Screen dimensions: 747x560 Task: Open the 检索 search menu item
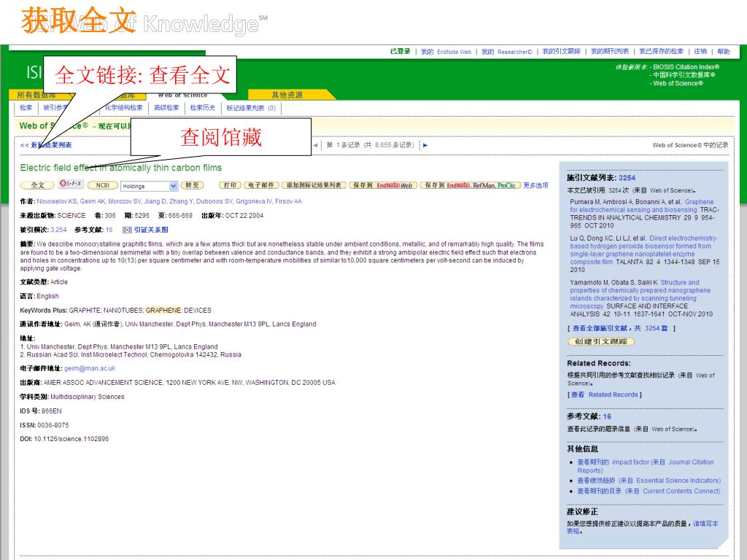click(26, 108)
